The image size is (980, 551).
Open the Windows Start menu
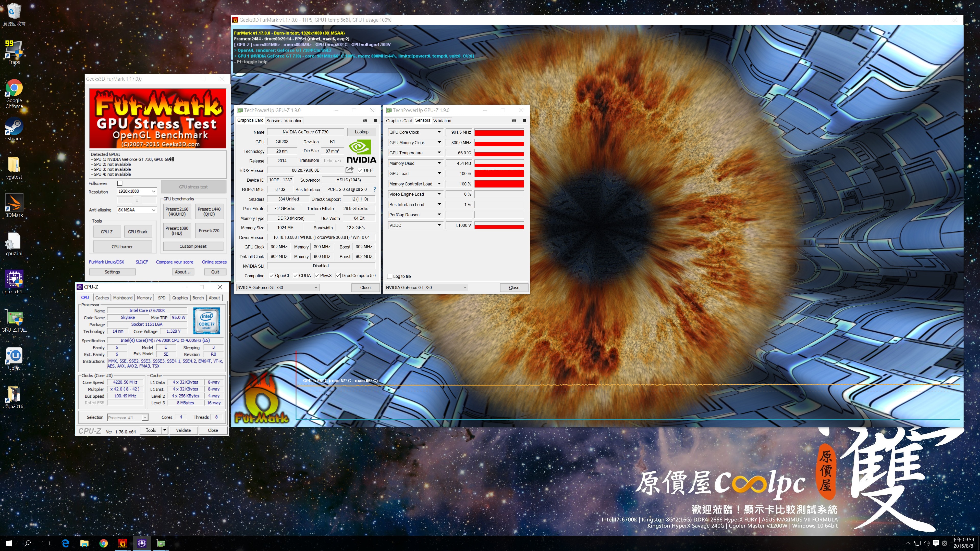tap(9, 543)
